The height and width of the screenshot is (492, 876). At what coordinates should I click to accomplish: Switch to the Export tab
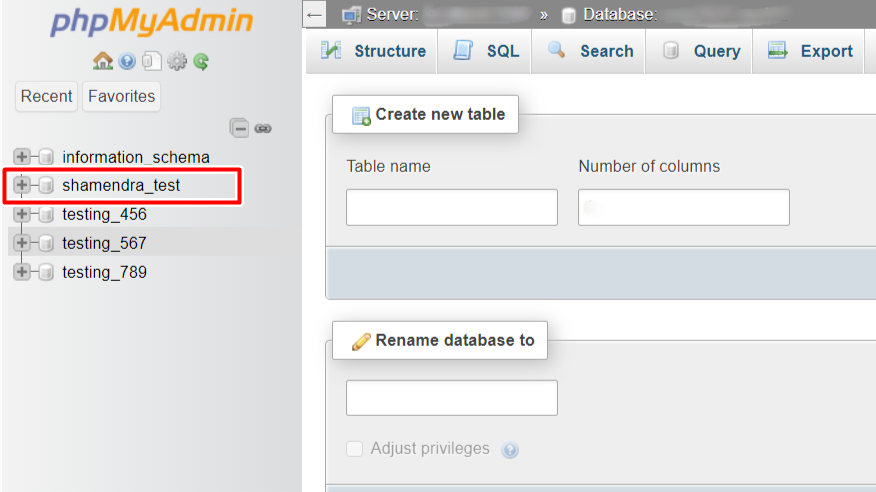(809, 51)
